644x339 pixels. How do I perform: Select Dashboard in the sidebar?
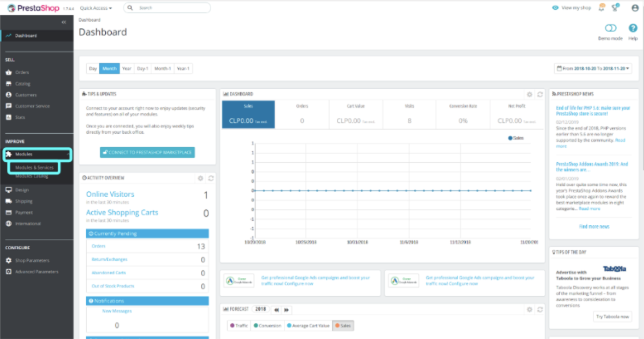[x=37, y=36]
